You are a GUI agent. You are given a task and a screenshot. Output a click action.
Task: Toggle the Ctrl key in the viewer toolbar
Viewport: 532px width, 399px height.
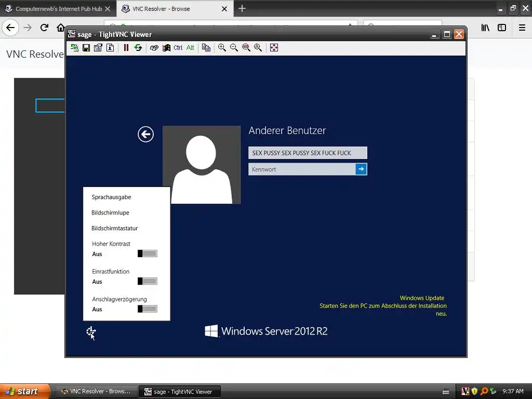pos(178,48)
